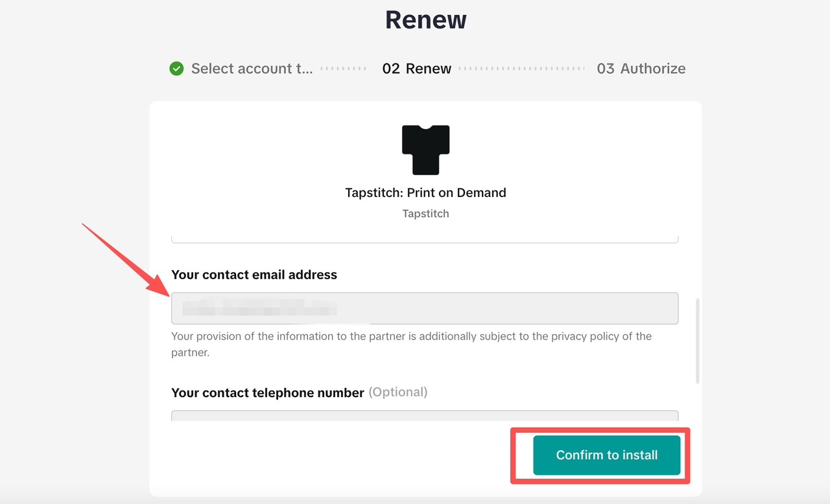Image resolution: width=830 pixels, height=504 pixels.
Task: Click the Tapstitch: Print on Demand title
Action: (425, 192)
